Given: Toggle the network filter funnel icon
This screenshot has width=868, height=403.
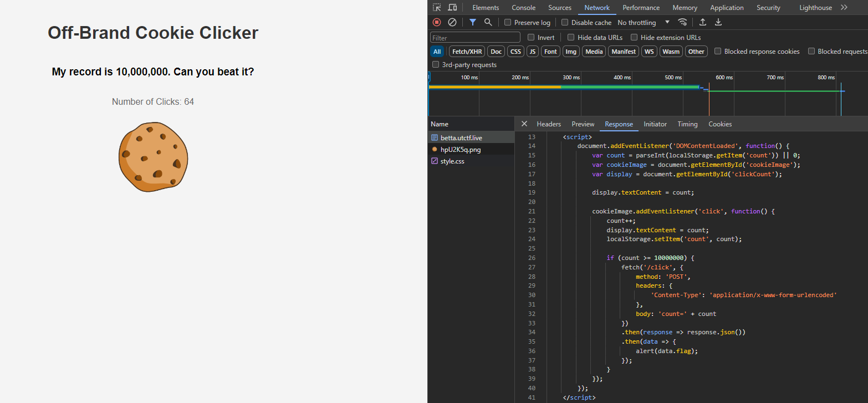Looking at the screenshot, I should click(x=473, y=22).
